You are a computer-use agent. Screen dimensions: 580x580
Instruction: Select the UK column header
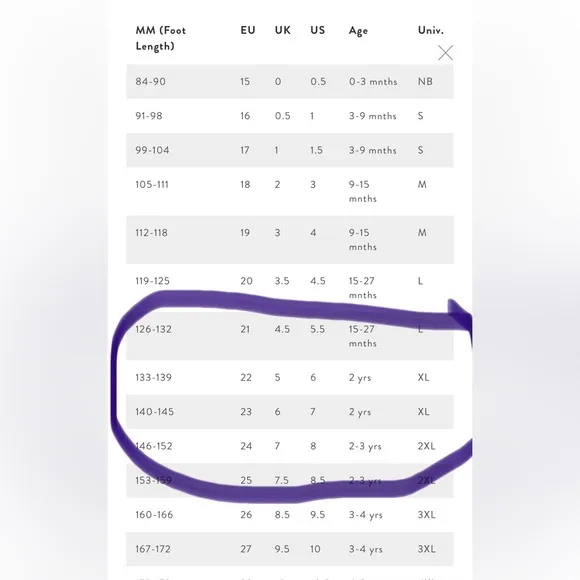click(x=283, y=30)
